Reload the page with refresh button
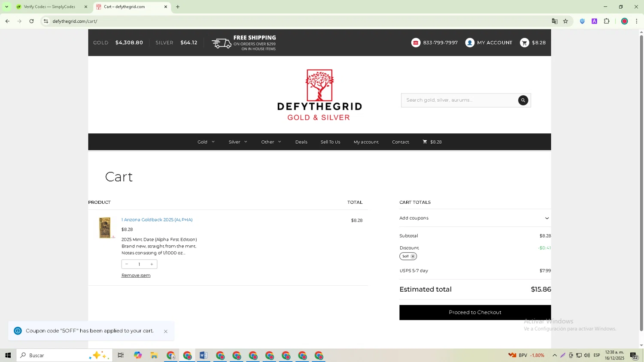 pos(31,21)
